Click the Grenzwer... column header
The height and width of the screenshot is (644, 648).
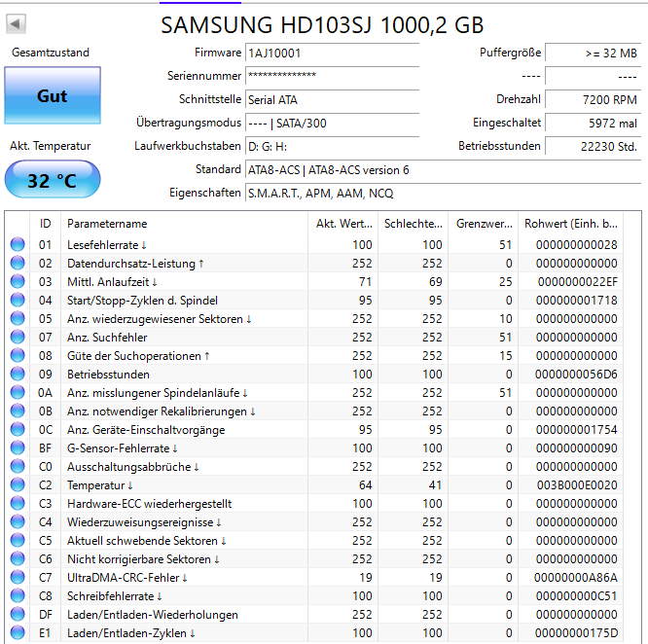point(484,224)
